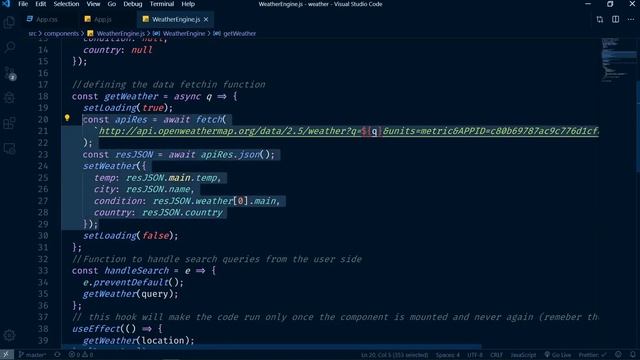Click the horizontal scrollbar at editor bottom
The height and width of the screenshot is (360, 640).
click(x=271, y=347)
